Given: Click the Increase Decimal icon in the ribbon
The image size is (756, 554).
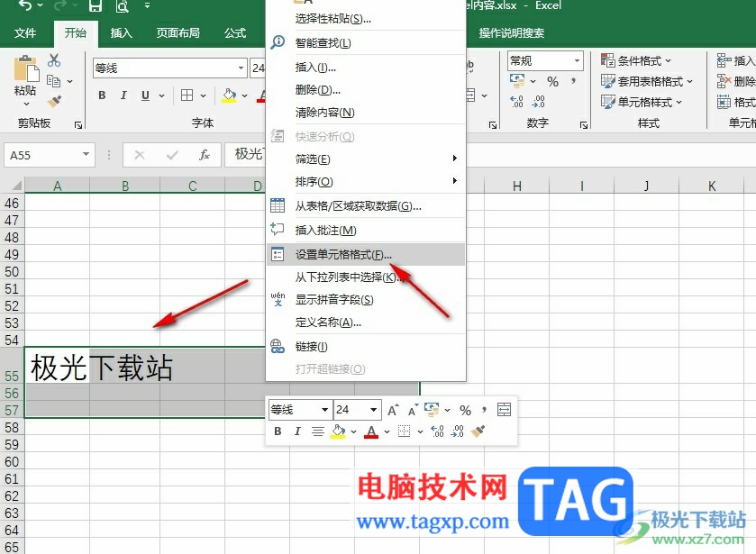Looking at the screenshot, I should pos(516,101).
